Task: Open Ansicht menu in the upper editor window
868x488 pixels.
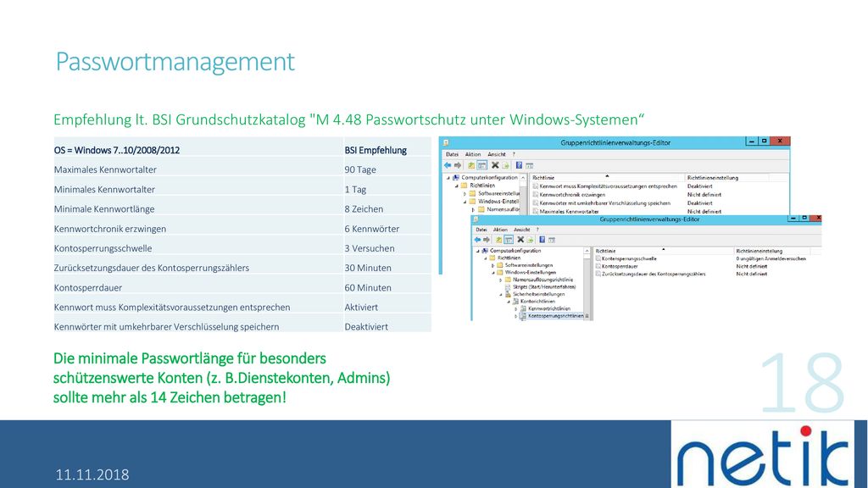Action: [x=497, y=154]
